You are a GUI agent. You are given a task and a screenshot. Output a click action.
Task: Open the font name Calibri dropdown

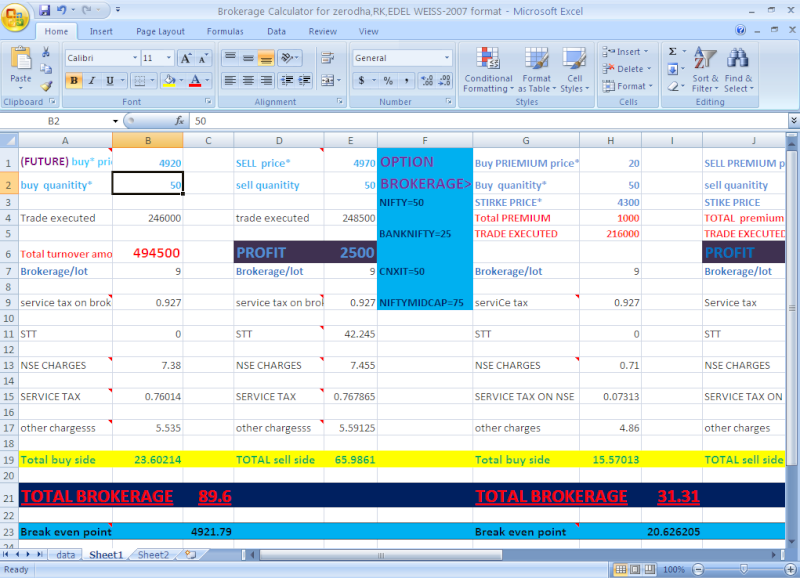pos(135,58)
